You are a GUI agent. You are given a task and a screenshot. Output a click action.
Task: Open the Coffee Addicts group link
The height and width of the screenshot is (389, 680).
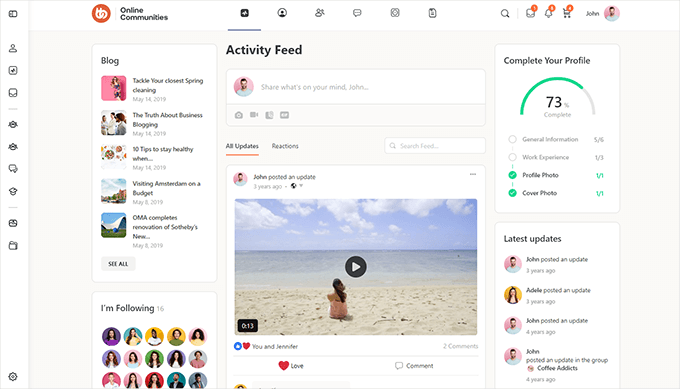tap(557, 368)
